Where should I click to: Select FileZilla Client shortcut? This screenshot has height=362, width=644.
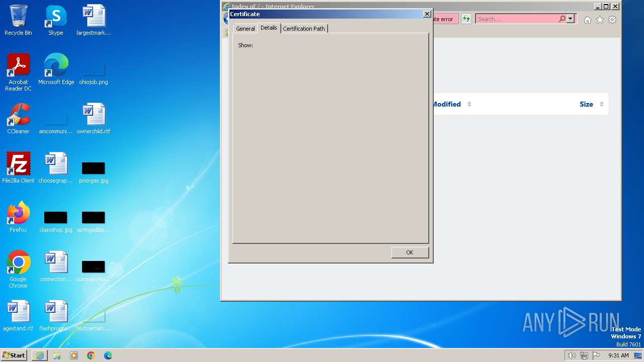(18, 168)
